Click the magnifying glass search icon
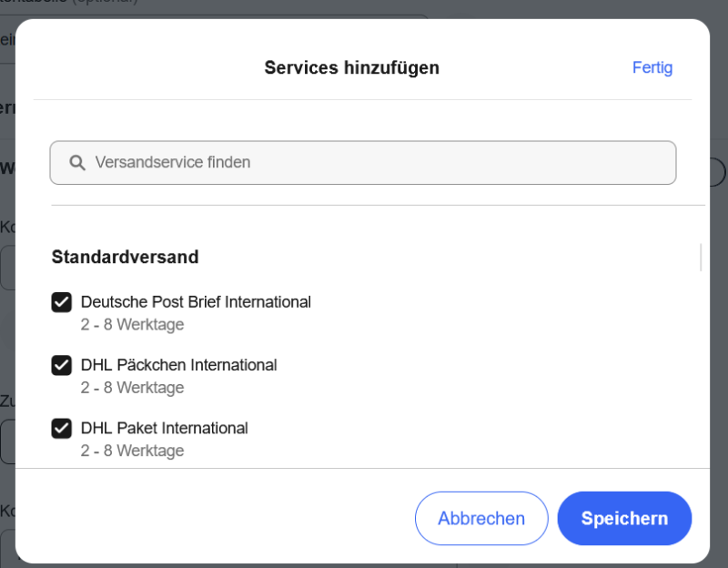 [77, 163]
